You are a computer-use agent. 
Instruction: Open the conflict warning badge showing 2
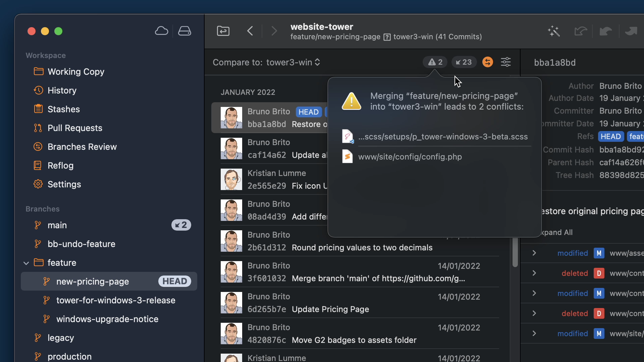435,62
